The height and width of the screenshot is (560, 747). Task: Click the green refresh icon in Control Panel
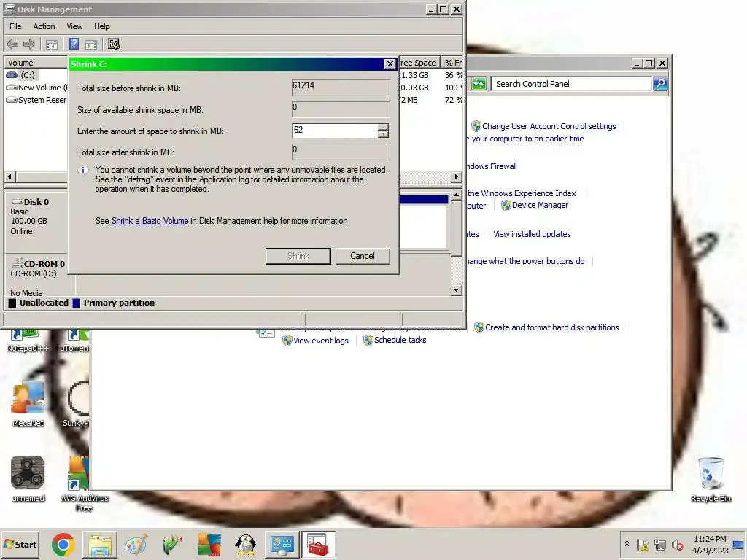479,84
